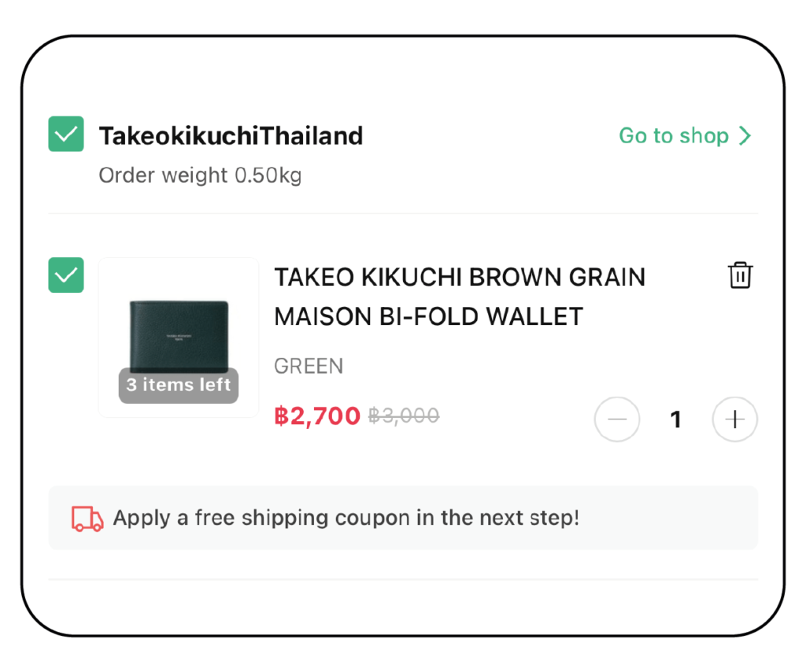The image size is (806, 672).
Task: Click the "3 items left" badge
Action: point(179,386)
